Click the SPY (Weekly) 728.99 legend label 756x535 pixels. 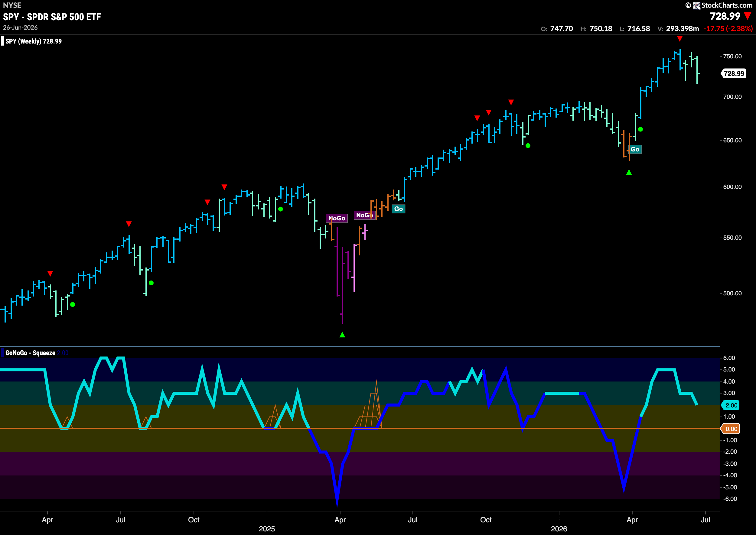(x=34, y=41)
